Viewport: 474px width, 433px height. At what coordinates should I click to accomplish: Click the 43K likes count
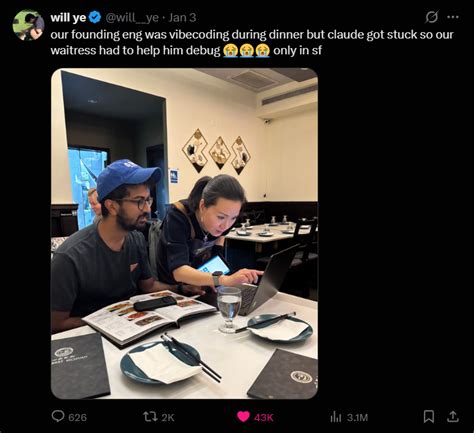264,417
